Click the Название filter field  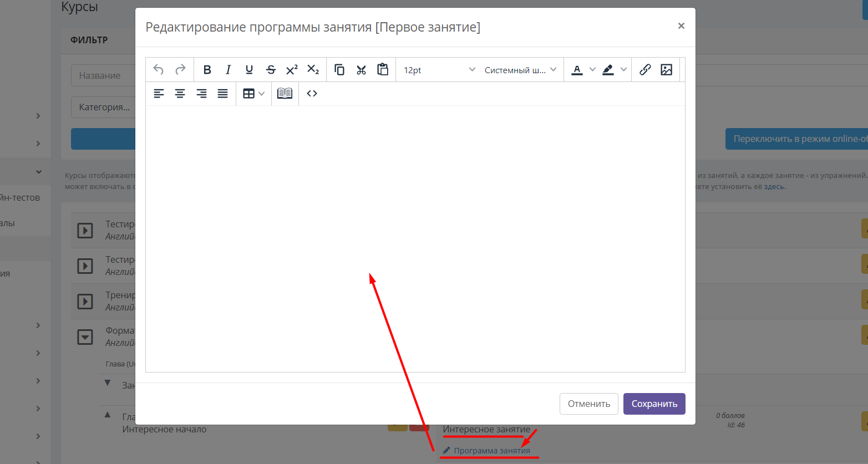pos(103,75)
